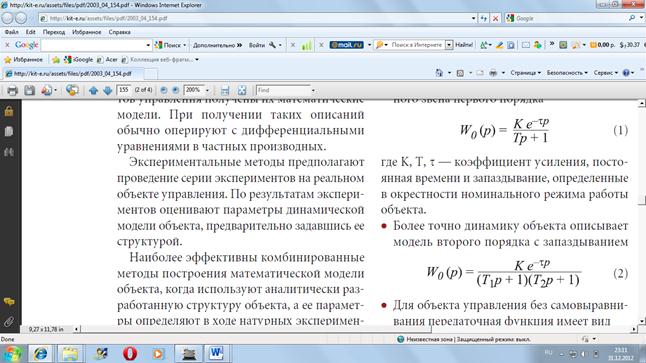Open the Избранное menu in menu bar
The height and width of the screenshot is (363, 646).
[87, 32]
